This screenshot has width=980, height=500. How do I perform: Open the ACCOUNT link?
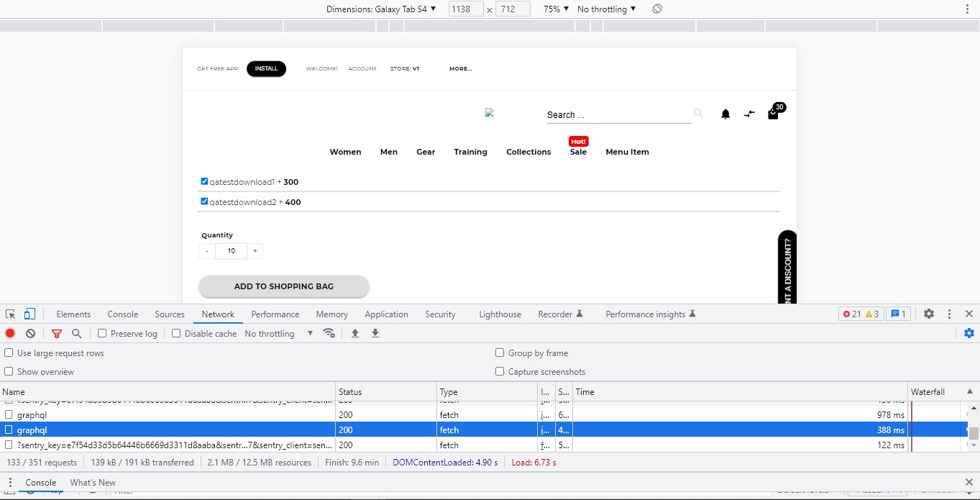362,68
